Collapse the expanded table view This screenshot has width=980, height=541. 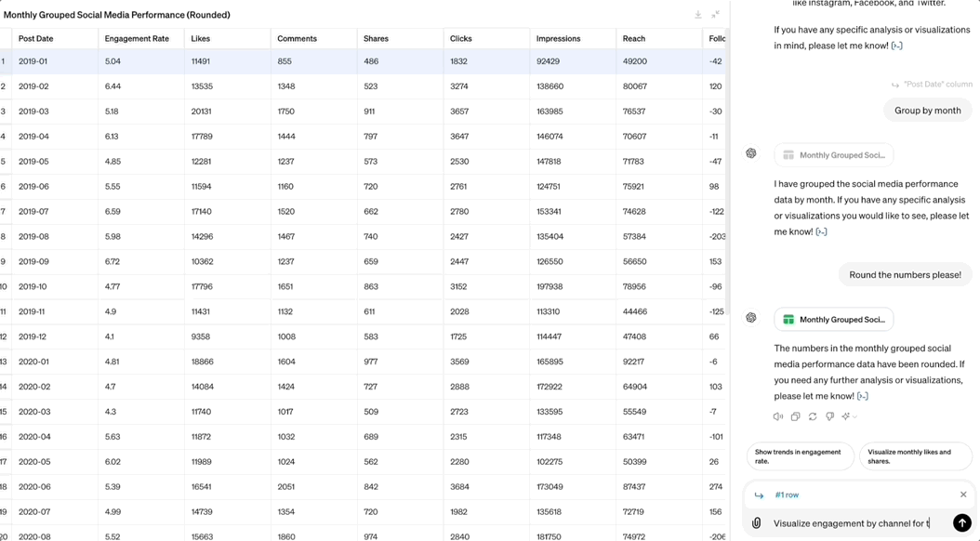pos(716,15)
